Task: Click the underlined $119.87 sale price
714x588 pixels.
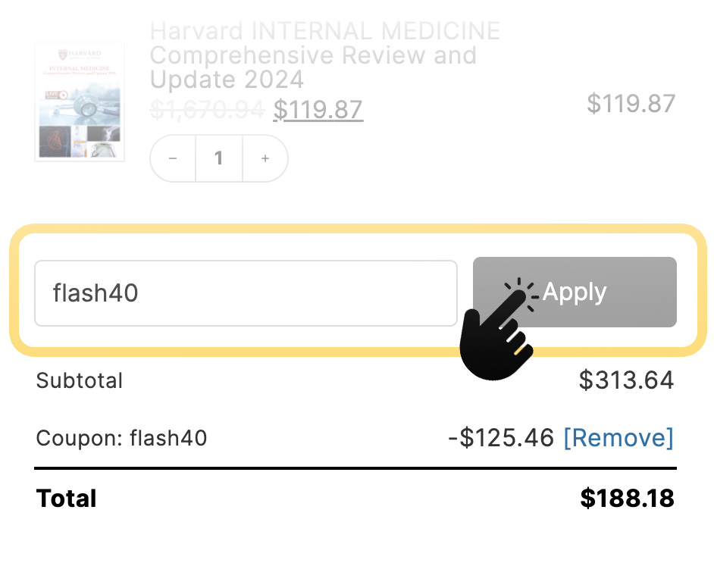Action: 318,110
